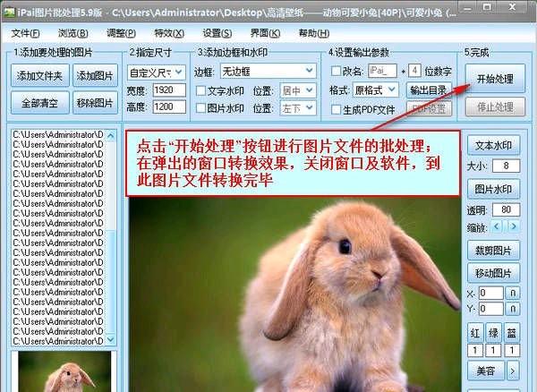Check the 生成PDF文件 option

335,109
